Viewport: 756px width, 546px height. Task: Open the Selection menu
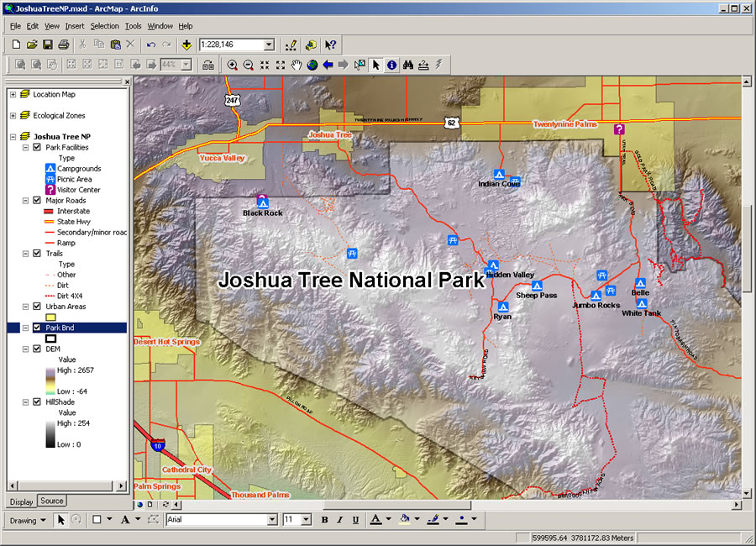104,26
